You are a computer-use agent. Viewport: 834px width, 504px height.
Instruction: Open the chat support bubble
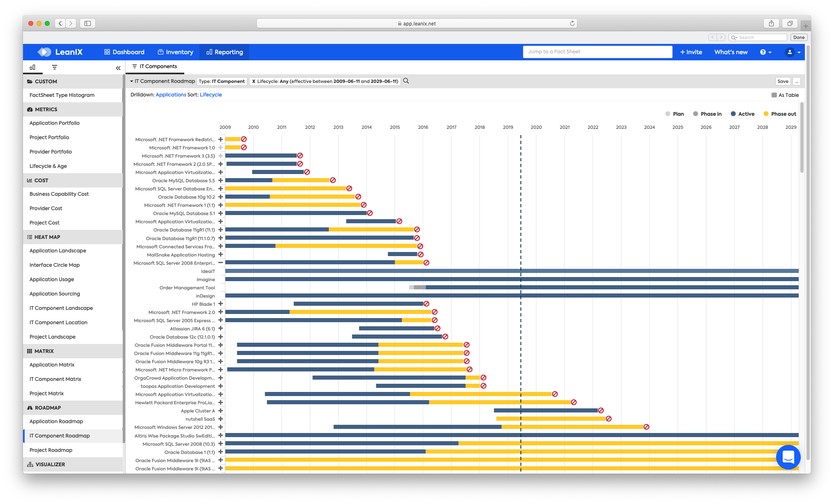click(x=788, y=457)
